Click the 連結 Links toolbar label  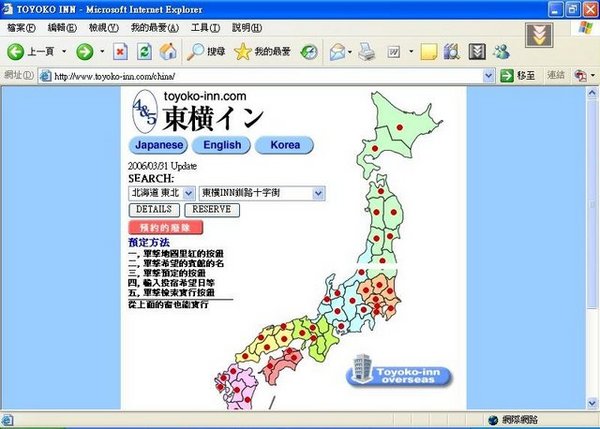(556, 75)
